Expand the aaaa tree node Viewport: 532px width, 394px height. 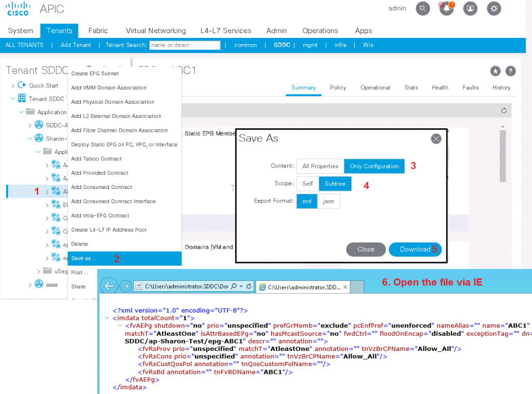(30, 285)
